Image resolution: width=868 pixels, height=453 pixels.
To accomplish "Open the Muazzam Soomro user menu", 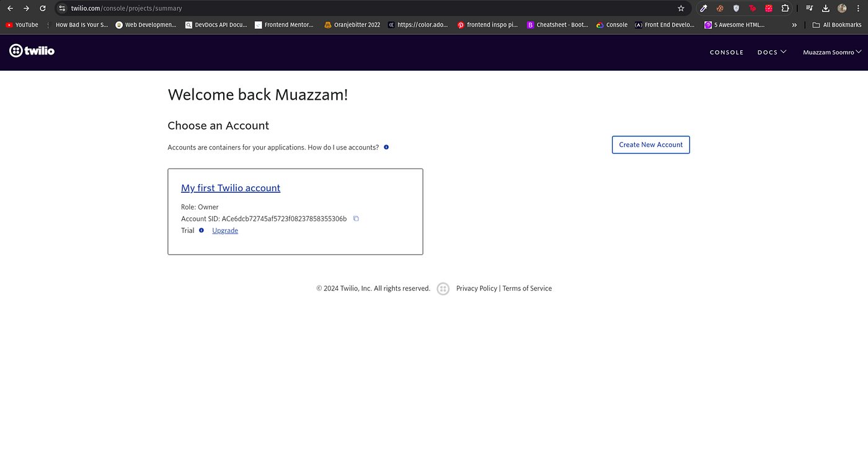I will click(x=832, y=52).
